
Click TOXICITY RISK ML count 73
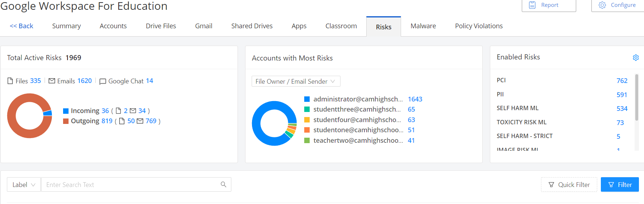620,122
